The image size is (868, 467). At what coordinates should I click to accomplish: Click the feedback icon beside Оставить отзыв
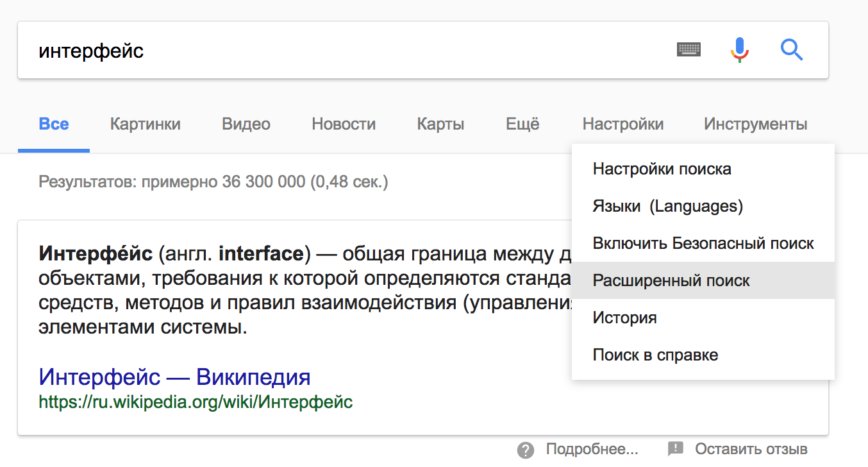(x=676, y=448)
